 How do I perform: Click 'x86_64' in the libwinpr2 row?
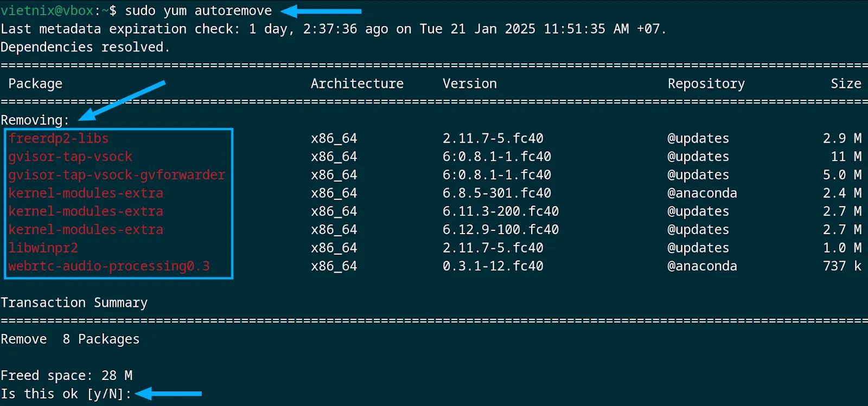click(334, 248)
